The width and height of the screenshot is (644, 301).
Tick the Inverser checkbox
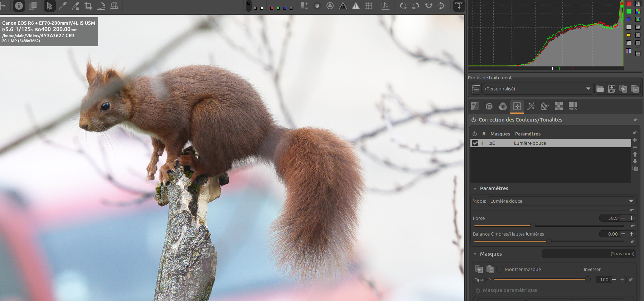(x=579, y=269)
